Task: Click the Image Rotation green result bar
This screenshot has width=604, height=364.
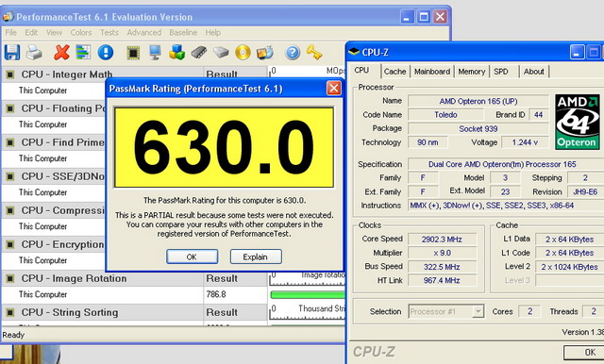Action: [308, 295]
